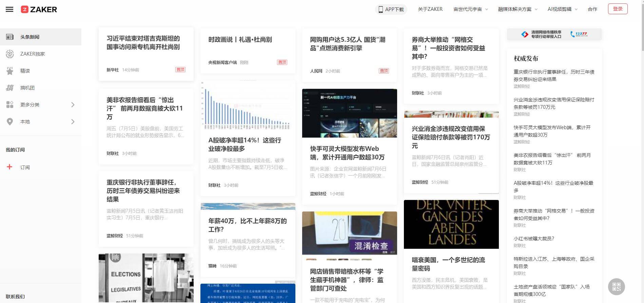Click the 置顶 tag on 人民网 card
The width and height of the screenshot is (644, 303).
pyautogui.click(x=384, y=71)
